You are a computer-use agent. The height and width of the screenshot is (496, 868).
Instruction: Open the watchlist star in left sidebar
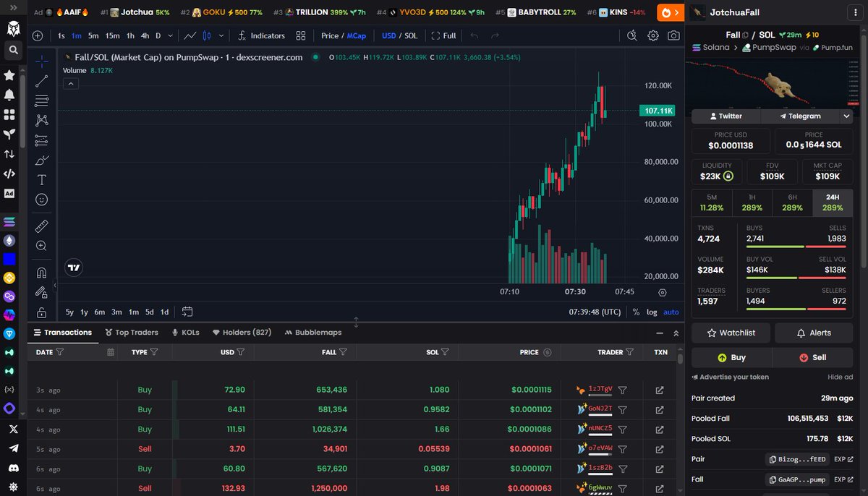(x=9, y=75)
